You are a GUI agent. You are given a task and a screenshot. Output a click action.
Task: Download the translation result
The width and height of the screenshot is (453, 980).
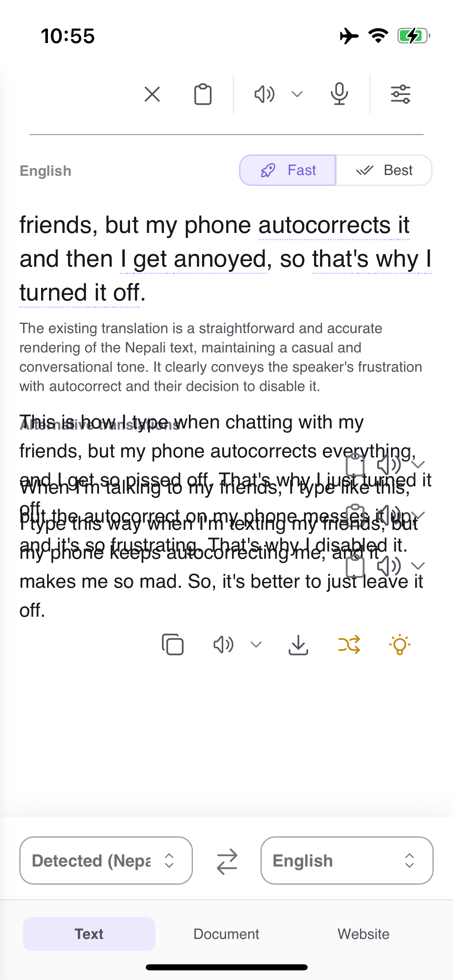coord(298,644)
